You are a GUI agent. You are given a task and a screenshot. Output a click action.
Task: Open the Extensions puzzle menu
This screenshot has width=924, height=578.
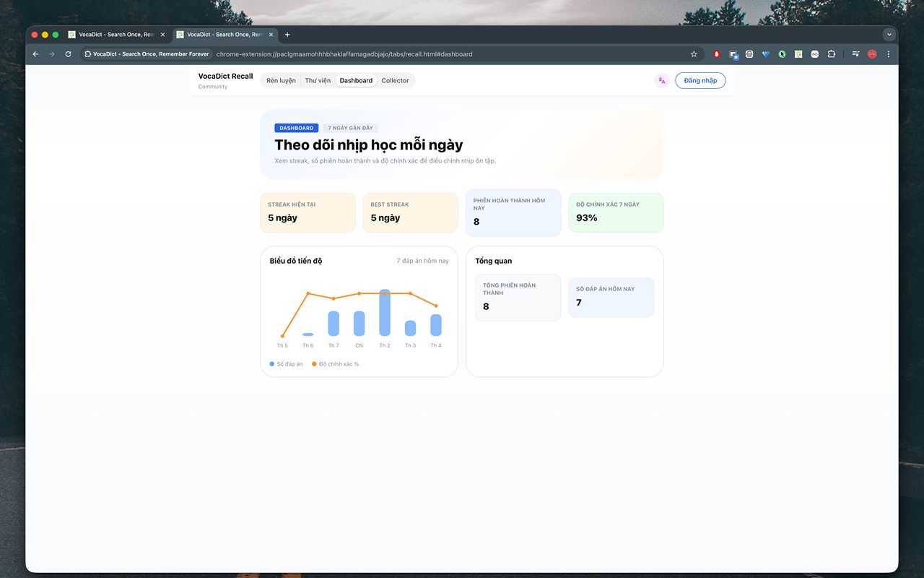[x=831, y=54]
